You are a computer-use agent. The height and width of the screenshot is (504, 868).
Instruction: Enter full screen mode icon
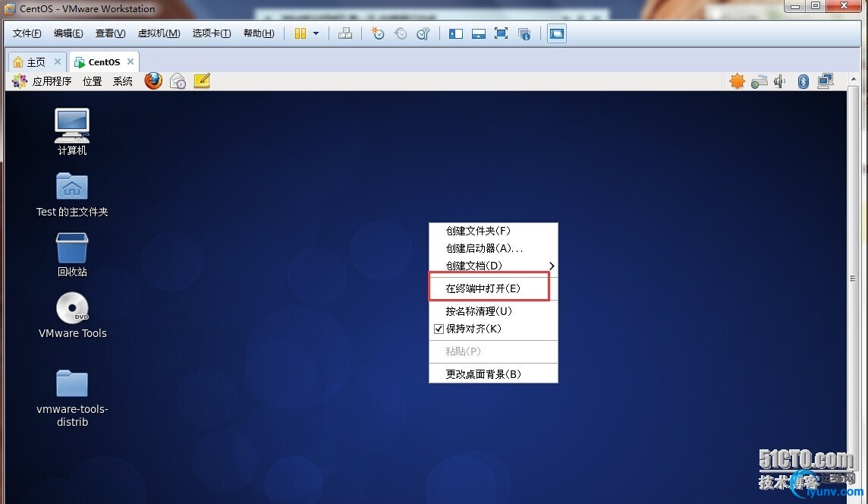(x=501, y=34)
